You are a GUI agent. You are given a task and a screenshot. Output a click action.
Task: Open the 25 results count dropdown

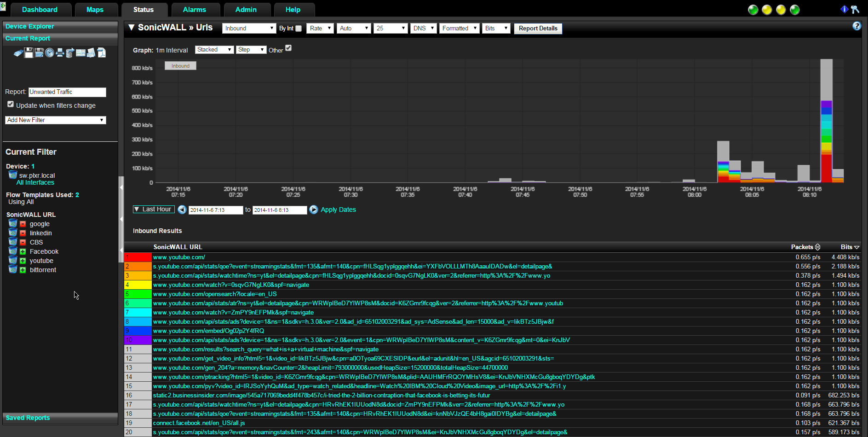click(x=391, y=28)
